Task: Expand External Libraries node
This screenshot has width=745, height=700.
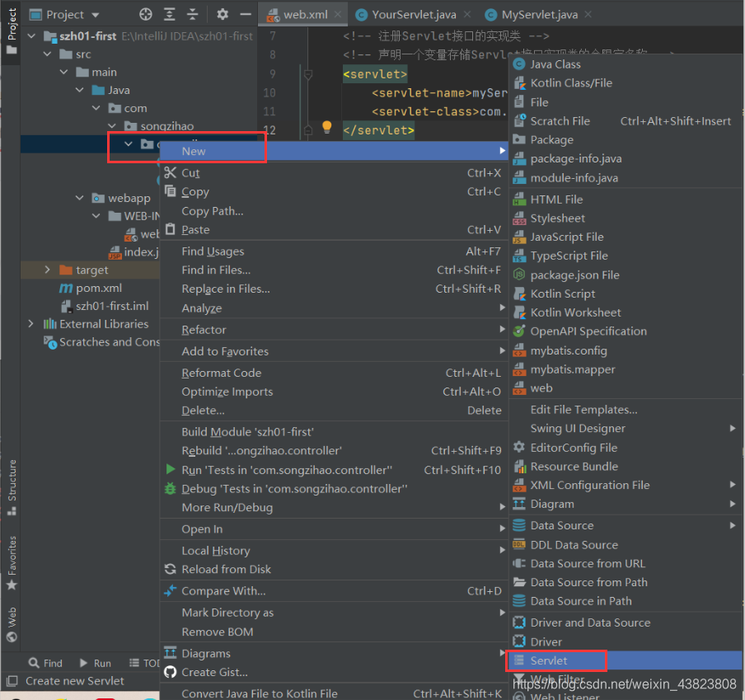Action: click(30, 324)
